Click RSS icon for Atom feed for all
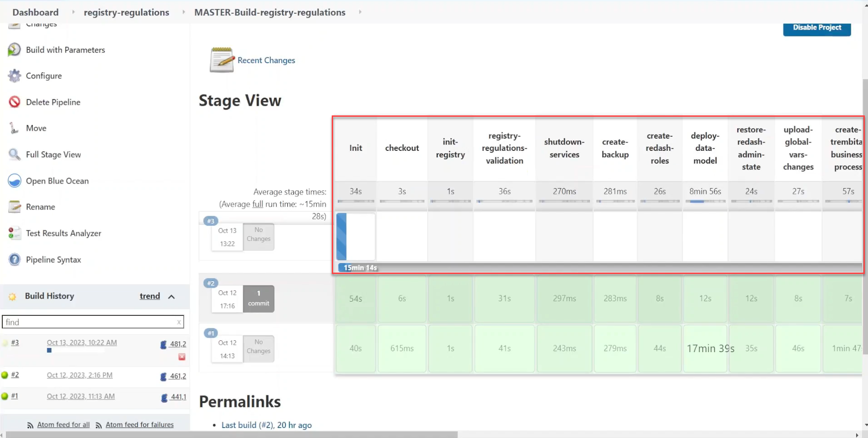The width and height of the screenshot is (868, 438). tap(30, 425)
